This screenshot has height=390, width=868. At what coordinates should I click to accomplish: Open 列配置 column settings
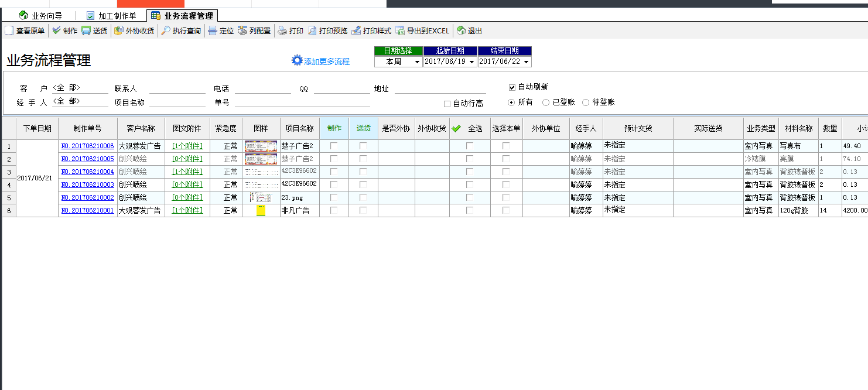click(x=242, y=31)
